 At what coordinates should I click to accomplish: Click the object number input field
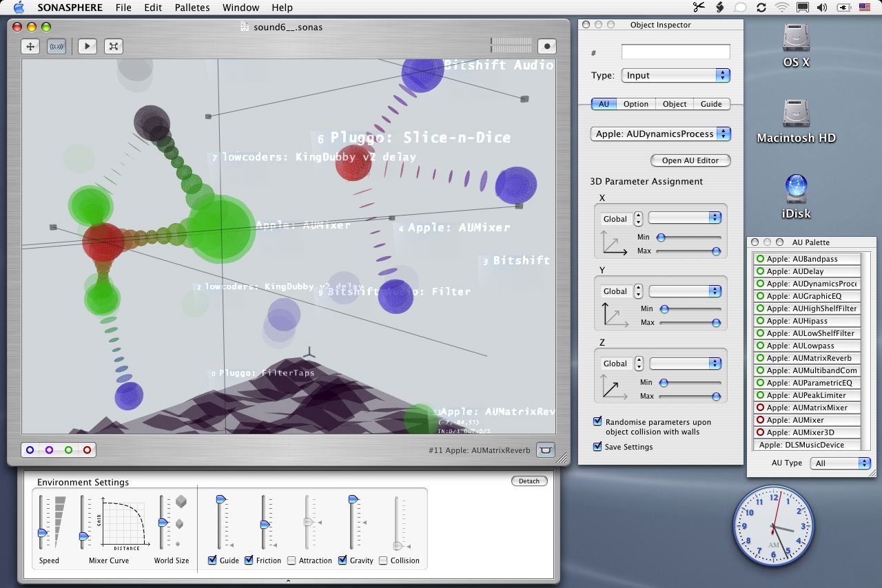coord(675,52)
